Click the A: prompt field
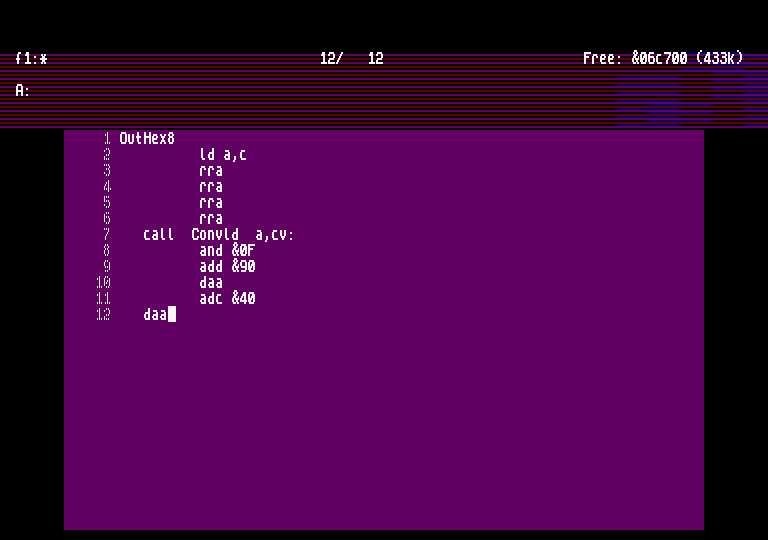The width and height of the screenshot is (768, 540). (23, 91)
